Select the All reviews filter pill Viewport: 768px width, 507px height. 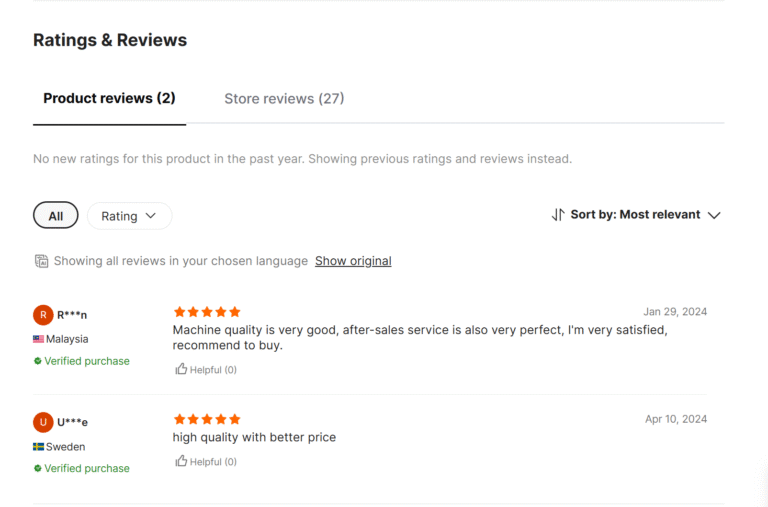[56, 216]
